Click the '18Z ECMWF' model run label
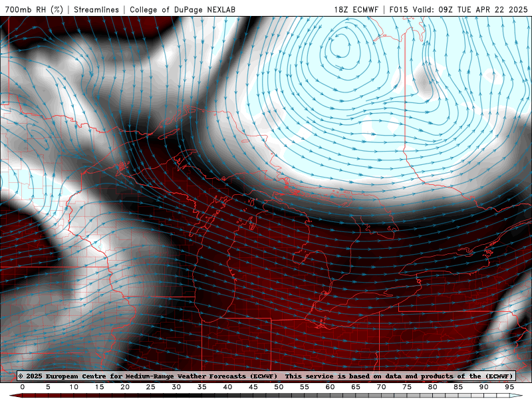 click(x=356, y=9)
